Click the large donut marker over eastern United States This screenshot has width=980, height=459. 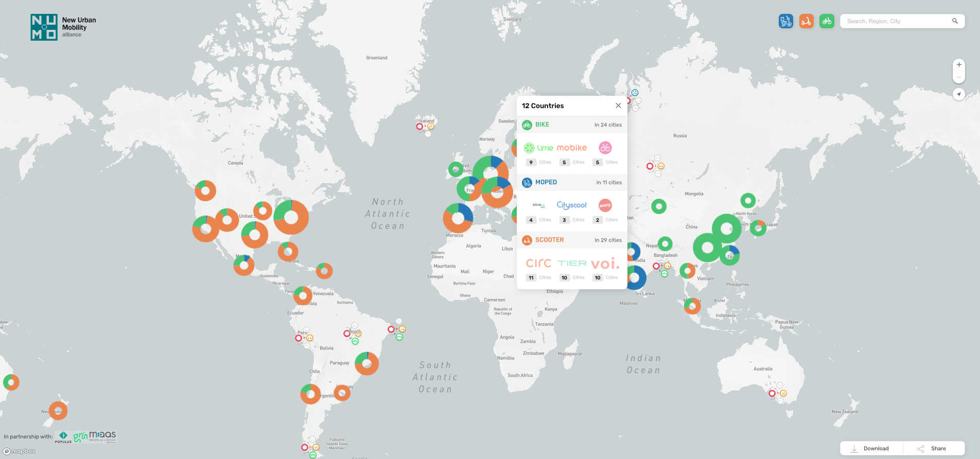[x=291, y=217]
